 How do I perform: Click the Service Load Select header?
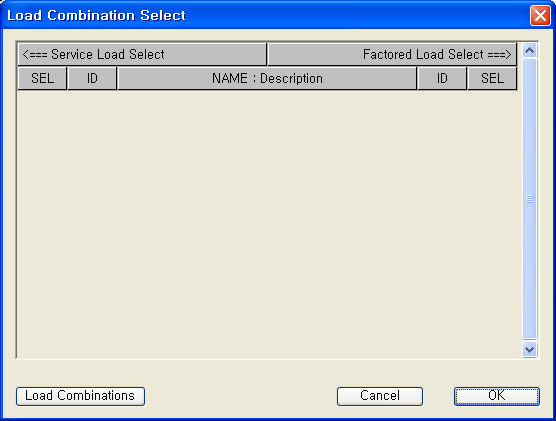point(142,54)
